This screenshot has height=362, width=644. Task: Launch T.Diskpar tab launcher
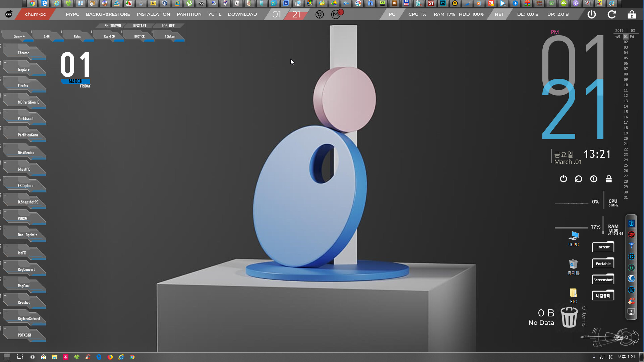(x=170, y=36)
